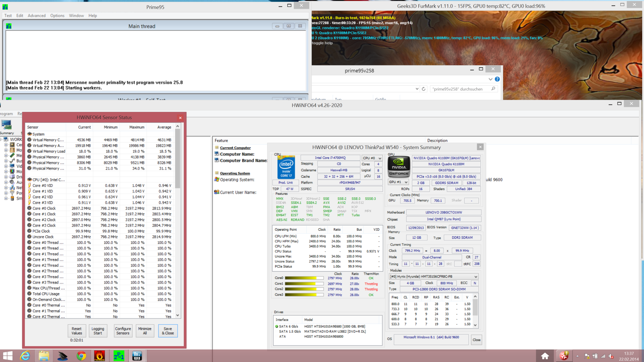
Task: Click the sensor list vertical scrollbar thumb
Action: (177, 158)
